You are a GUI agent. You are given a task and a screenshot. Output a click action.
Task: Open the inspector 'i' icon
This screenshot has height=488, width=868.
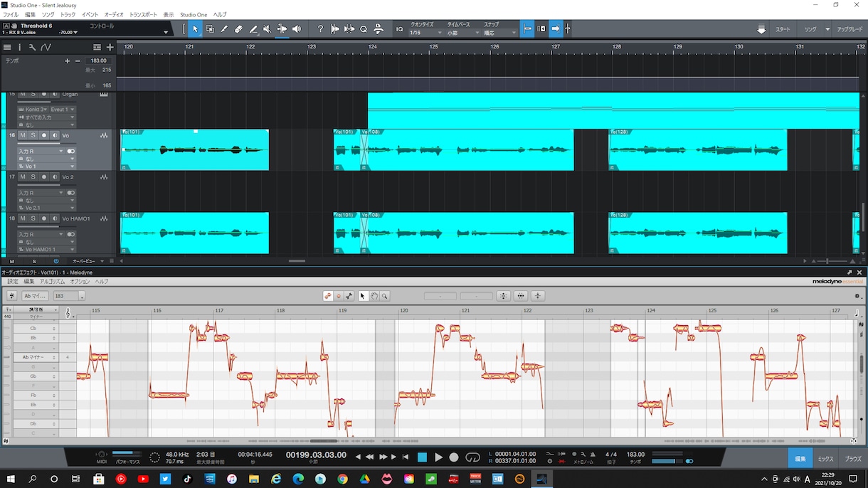[x=19, y=47]
